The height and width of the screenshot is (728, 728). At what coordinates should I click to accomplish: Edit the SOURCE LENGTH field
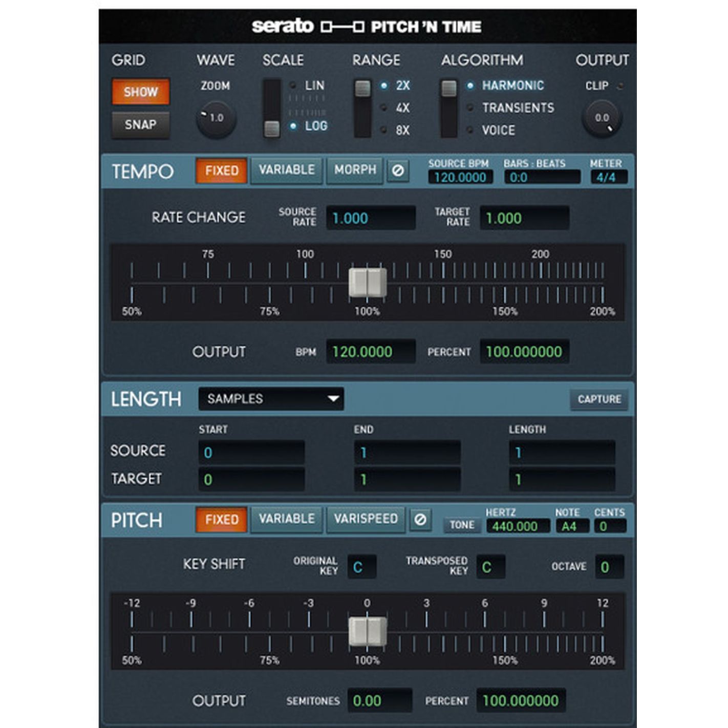562,453
